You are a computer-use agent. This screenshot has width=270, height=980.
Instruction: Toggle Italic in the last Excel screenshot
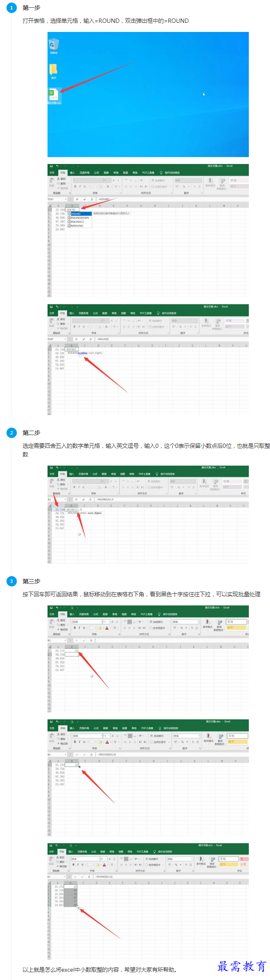coord(78,864)
